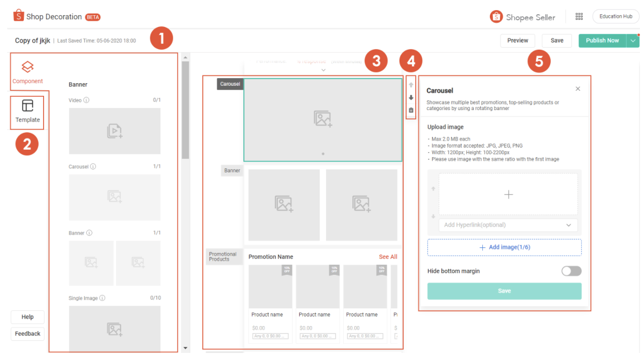The height and width of the screenshot is (358, 644).
Task: Click the Shopee Shop Decoration logo
Action: pos(19,16)
